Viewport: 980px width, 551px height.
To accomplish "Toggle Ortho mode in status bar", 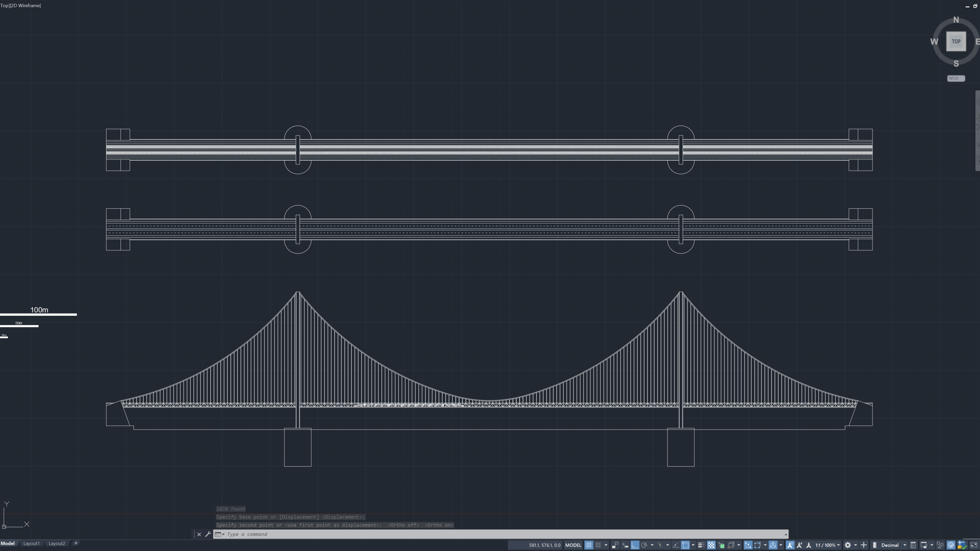I will pyautogui.click(x=634, y=545).
